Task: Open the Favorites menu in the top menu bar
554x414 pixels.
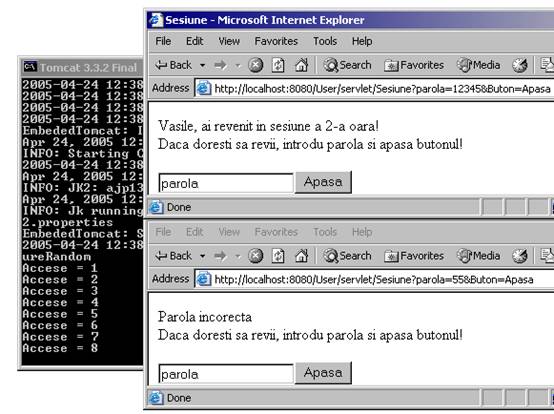Action: coord(276,41)
